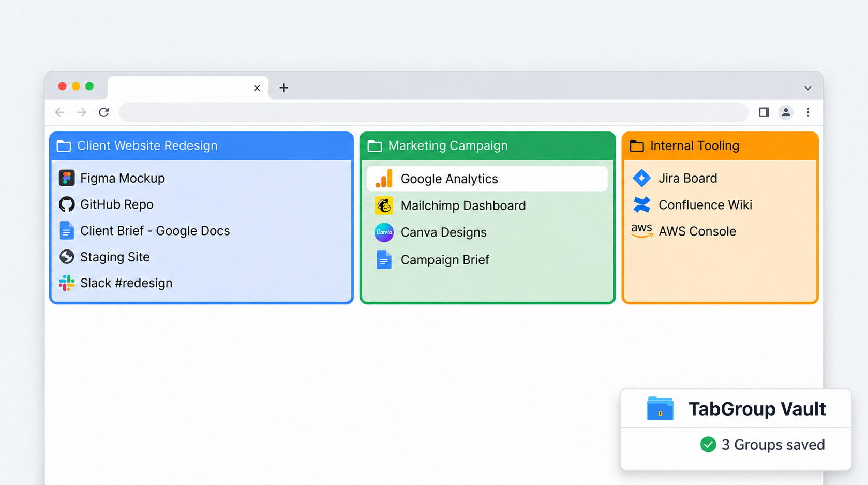Open the user profile icon

point(786,112)
